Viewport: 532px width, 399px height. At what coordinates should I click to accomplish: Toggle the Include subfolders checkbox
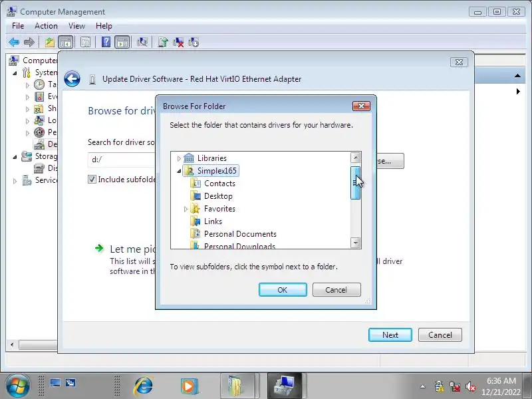click(92, 179)
